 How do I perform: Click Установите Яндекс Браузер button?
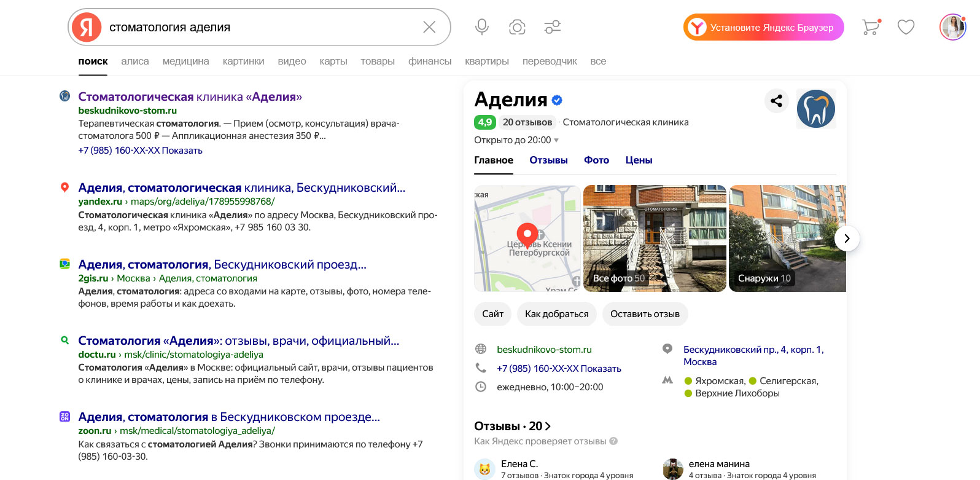click(x=764, y=27)
